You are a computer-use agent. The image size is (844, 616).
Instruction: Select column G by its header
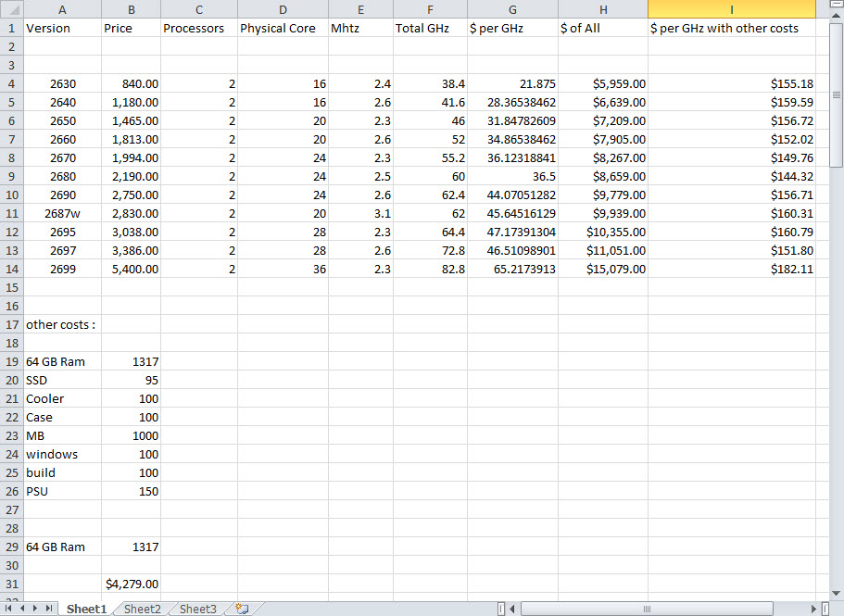(x=512, y=8)
